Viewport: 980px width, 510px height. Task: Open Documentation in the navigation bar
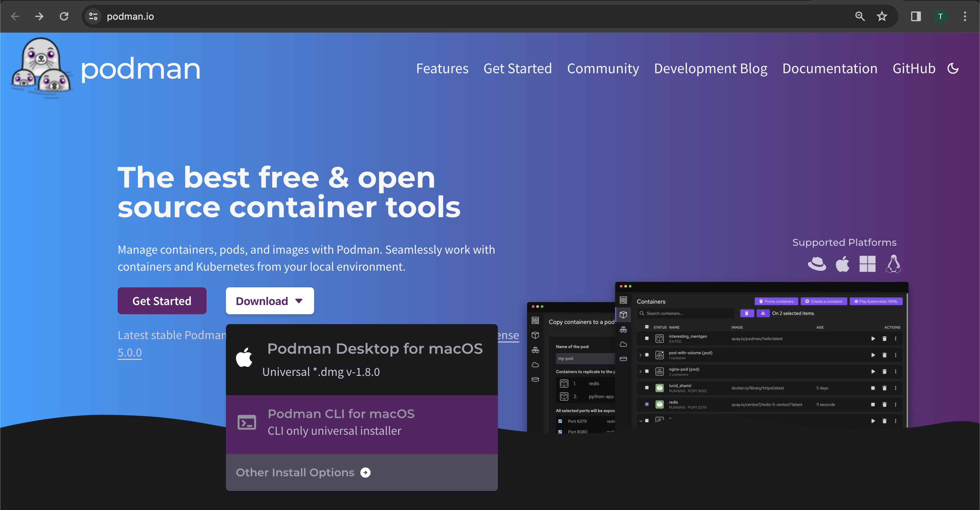coord(830,68)
